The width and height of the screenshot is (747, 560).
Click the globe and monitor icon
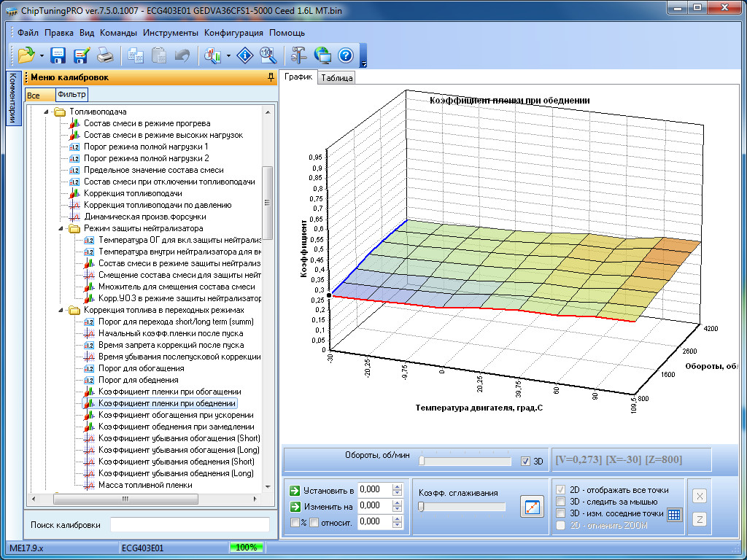pos(322,55)
